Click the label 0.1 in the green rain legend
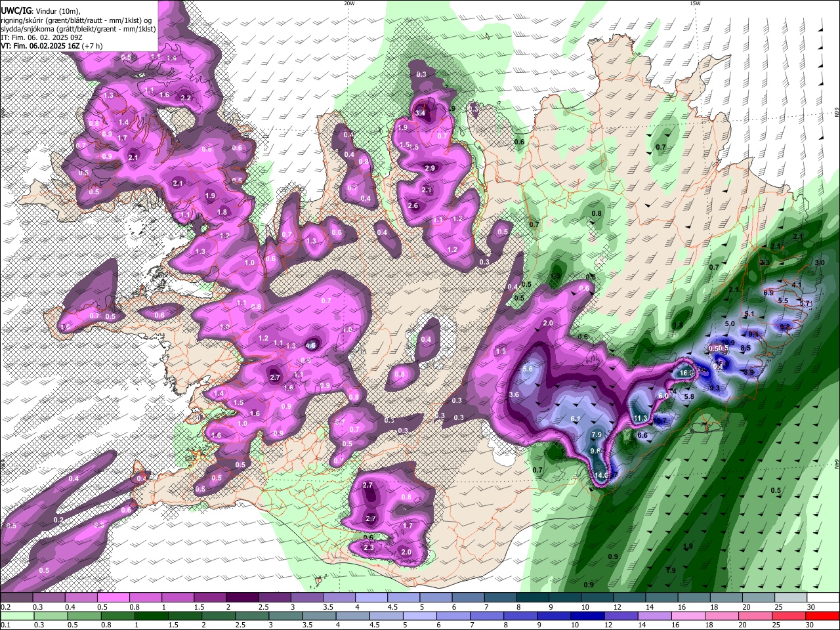 (5, 625)
